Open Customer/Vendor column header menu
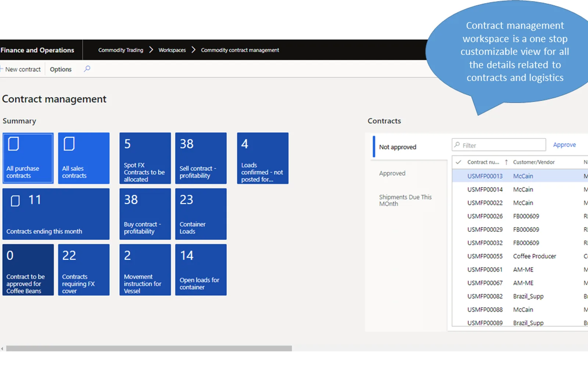The image size is (588, 368). click(x=534, y=162)
